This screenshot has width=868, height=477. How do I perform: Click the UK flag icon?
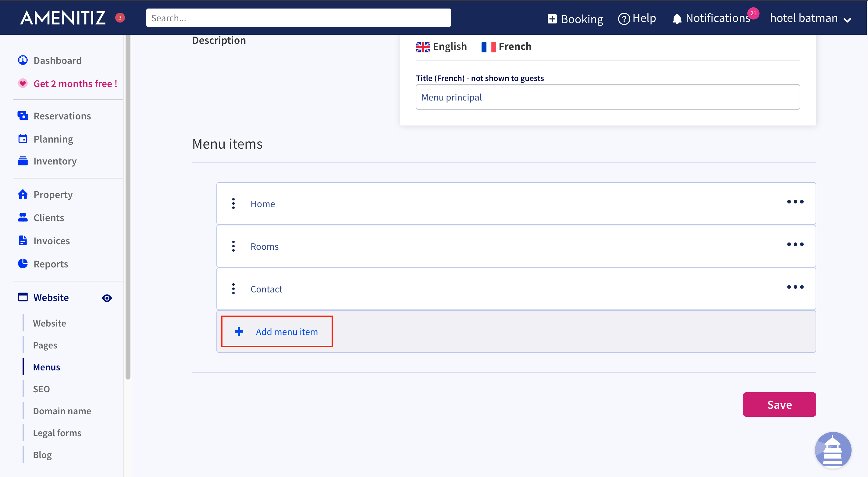tap(423, 47)
